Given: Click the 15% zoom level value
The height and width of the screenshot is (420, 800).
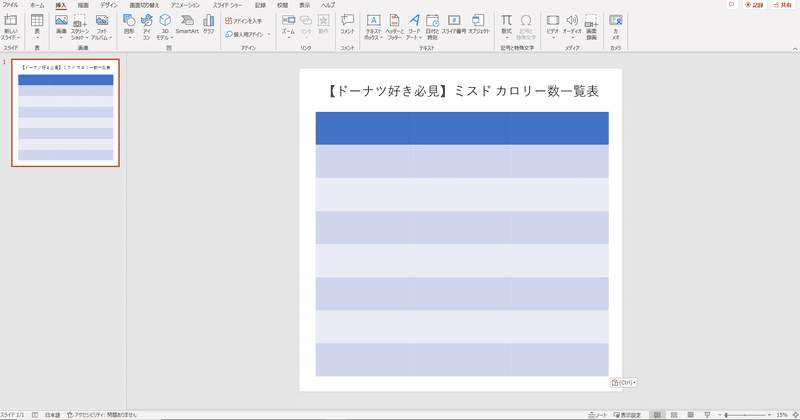Looking at the screenshot, I should click(782, 415).
